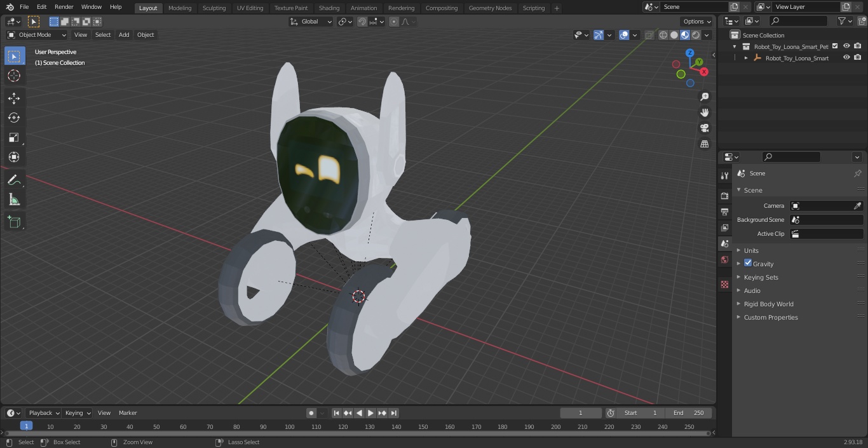
Task: Open the Render properties tab
Action: [724, 196]
